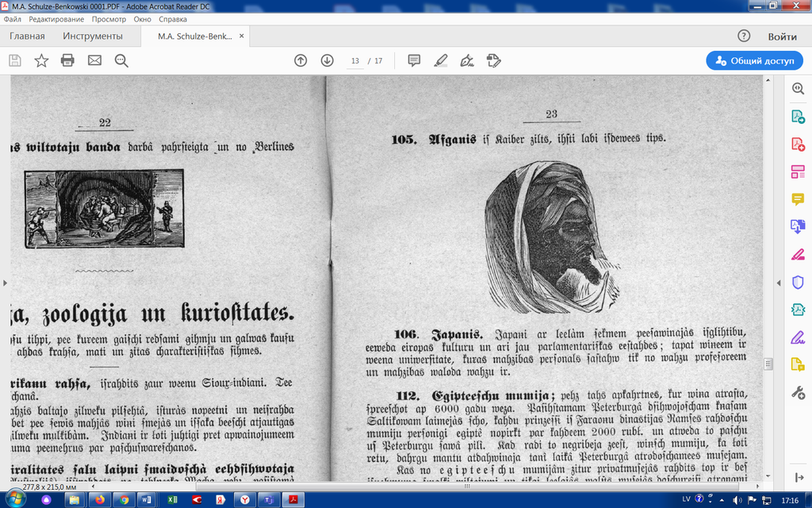The width and height of the screenshot is (812, 508).
Task: Select the highlight text marker tool
Action: (x=441, y=60)
